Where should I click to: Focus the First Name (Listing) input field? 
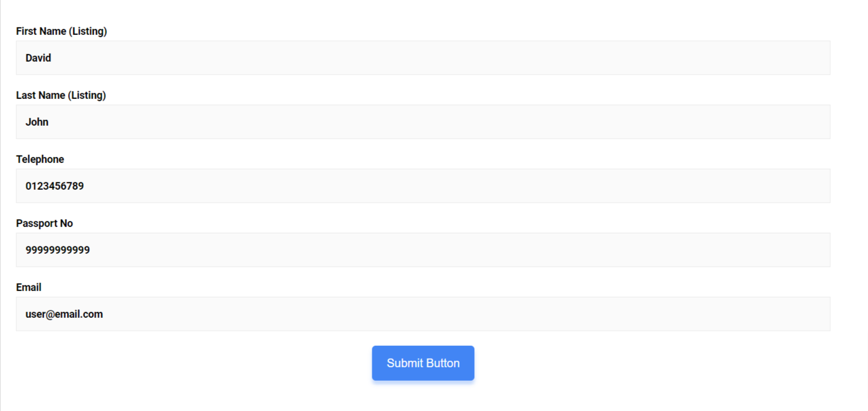(x=423, y=58)
